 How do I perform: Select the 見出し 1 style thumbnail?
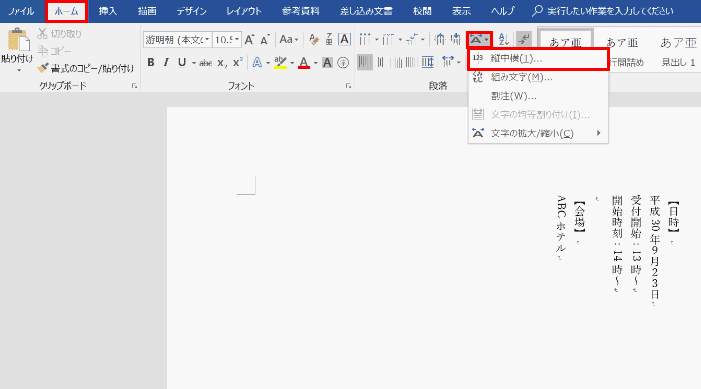678,51
